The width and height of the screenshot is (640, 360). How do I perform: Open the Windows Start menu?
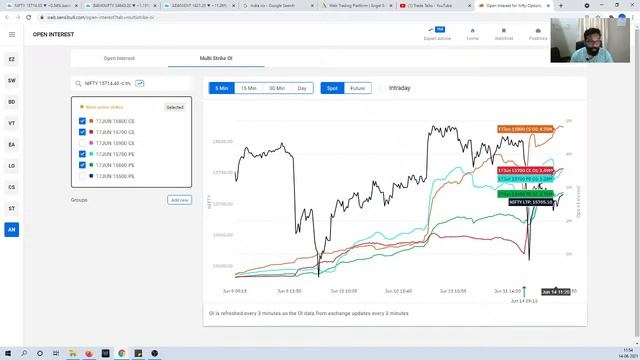tap(7, 353)
